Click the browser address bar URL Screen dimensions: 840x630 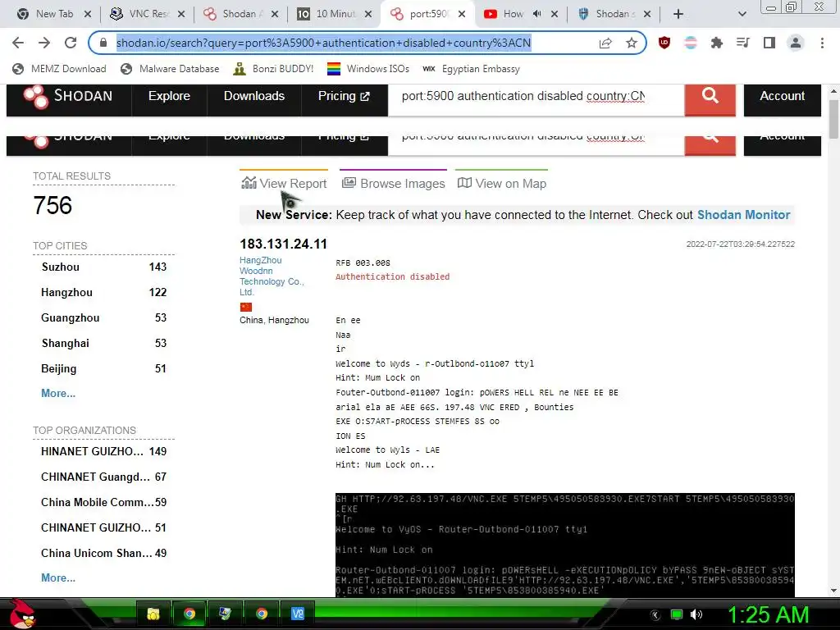323,43
